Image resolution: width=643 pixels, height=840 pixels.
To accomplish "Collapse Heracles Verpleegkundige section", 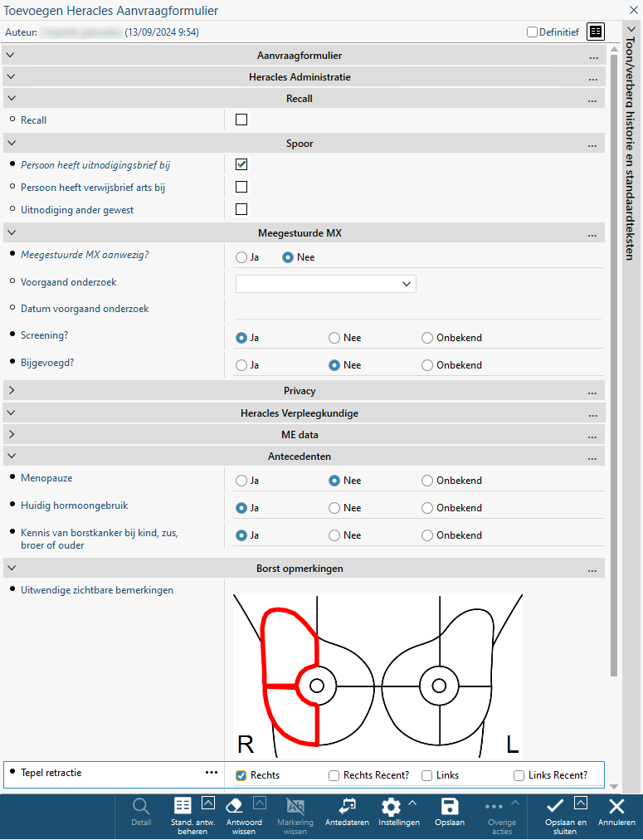I will point(11,413).
